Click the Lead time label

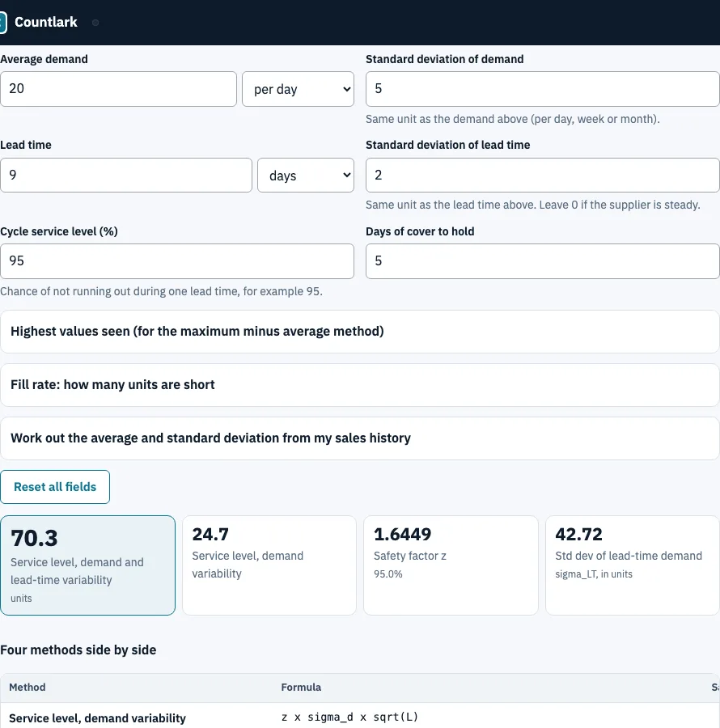click(26, 145)
